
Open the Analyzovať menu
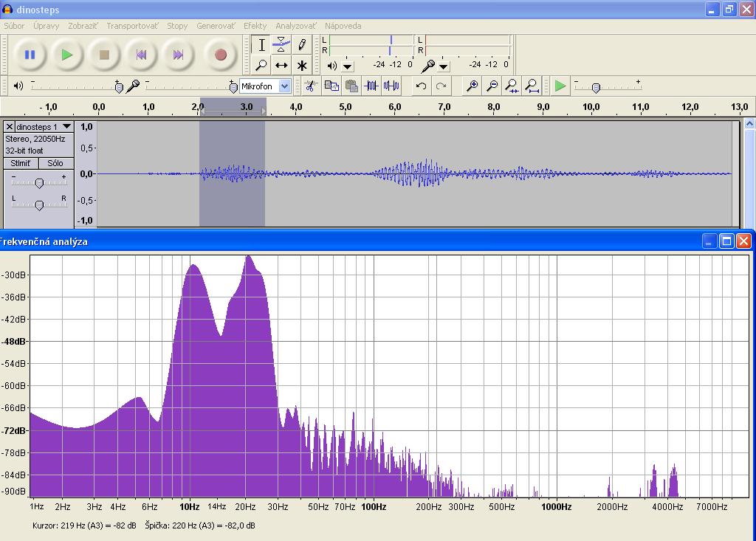pyautogui.click(x=296, y=26)
